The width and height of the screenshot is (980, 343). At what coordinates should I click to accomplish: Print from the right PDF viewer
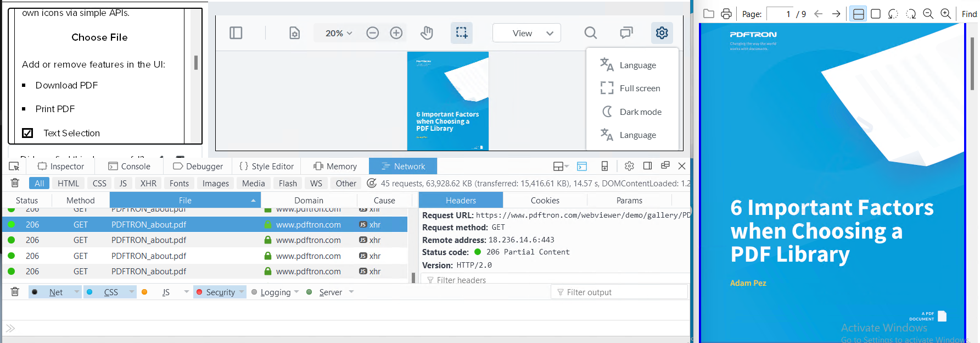pyautogui.click(x=726, y=14)
